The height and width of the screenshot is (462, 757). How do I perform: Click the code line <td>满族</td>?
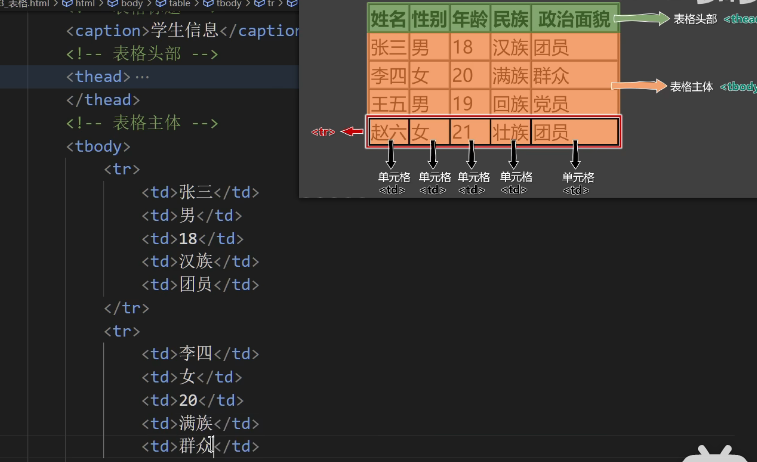coord(200,423)
